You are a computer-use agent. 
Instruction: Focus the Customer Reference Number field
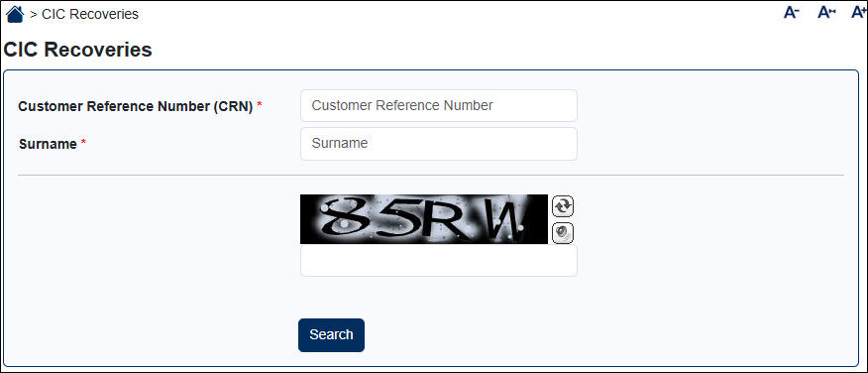coord(438,105)
